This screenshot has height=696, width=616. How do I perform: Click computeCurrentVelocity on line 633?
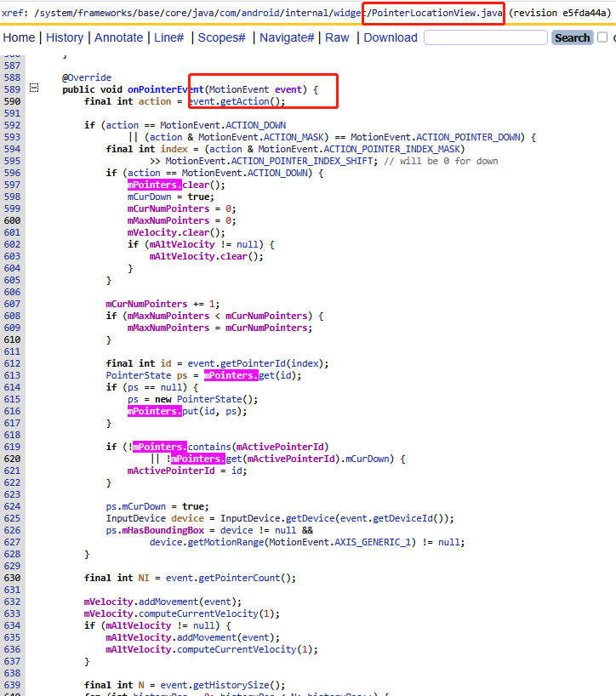(198, 613)
